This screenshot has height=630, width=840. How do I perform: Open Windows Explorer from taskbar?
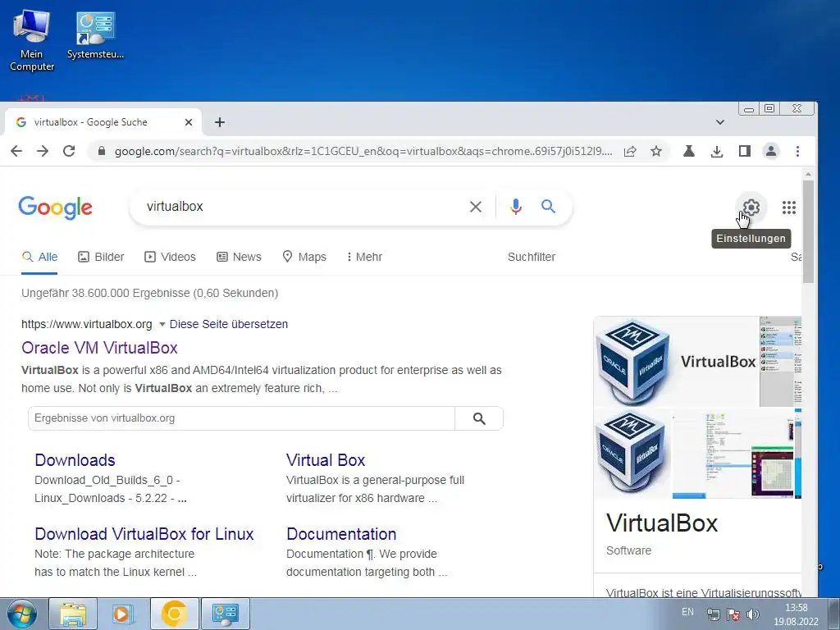[73, 614]
